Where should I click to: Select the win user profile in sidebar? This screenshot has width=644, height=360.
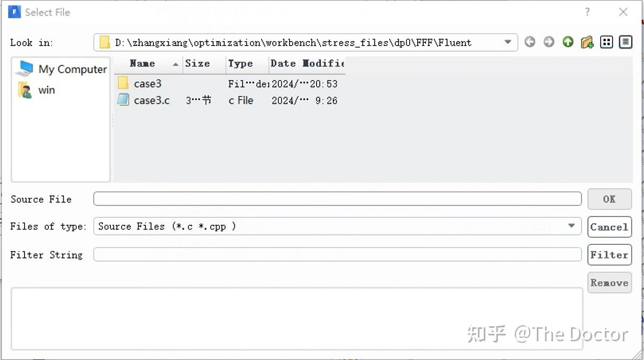click(47, 90)
